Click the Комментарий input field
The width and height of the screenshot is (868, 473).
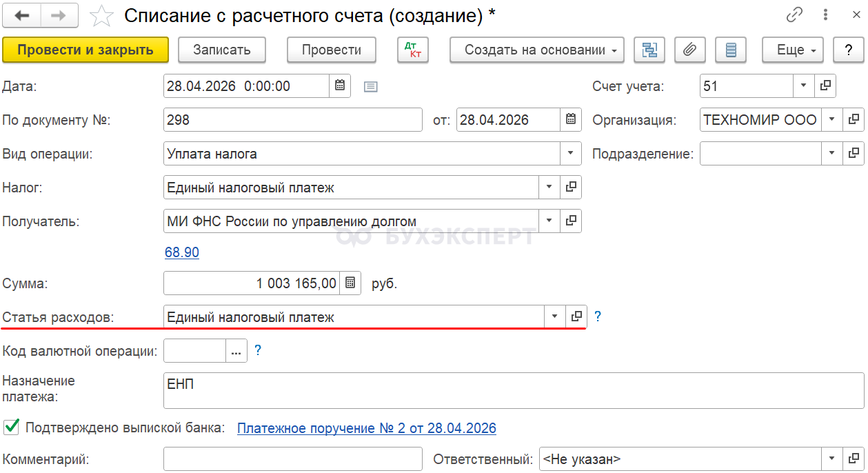tap(292, 459)
